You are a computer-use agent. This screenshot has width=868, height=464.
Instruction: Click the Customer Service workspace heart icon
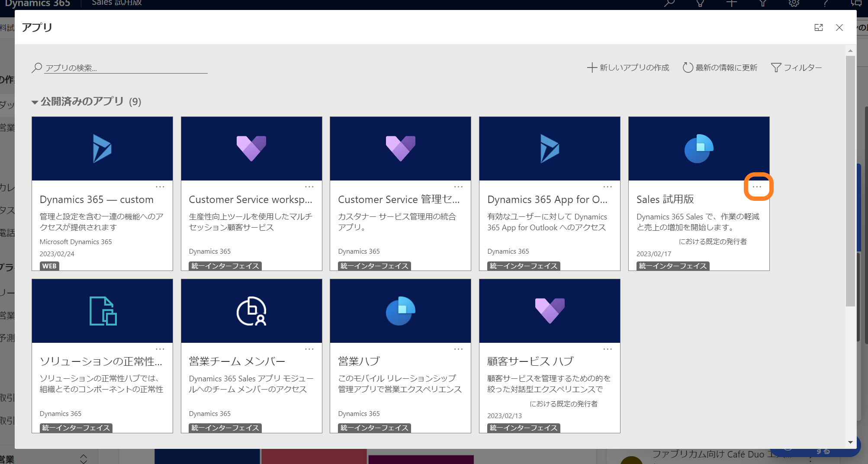click(251, 148)
